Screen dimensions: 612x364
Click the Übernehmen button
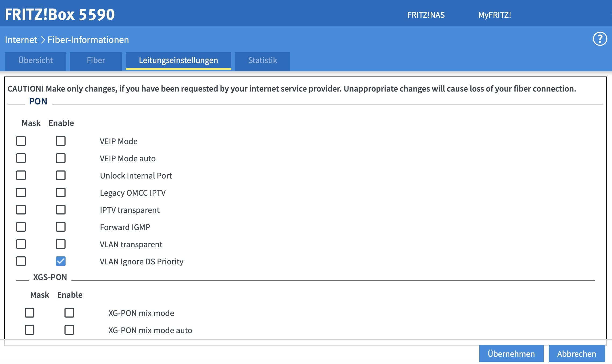(x=511, y=354)
